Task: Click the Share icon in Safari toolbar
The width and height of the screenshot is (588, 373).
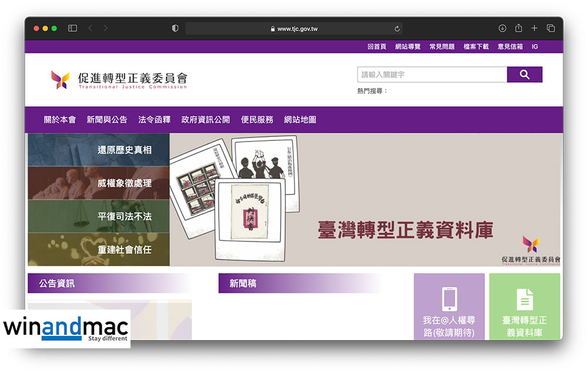Action: click(519, 28)
